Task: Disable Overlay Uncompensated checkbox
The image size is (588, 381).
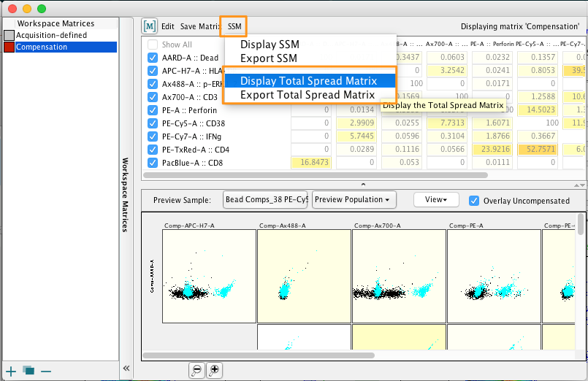Action: point(474,200)
